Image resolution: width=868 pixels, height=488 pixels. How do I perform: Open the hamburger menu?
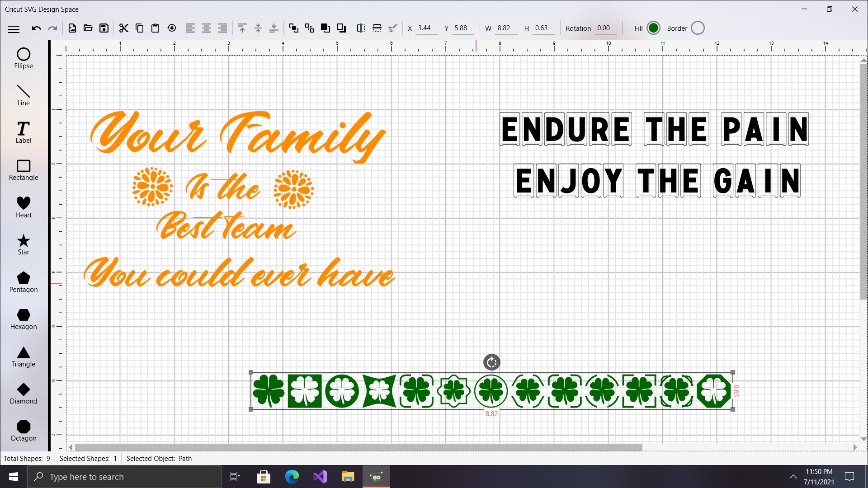click(14, 29)
